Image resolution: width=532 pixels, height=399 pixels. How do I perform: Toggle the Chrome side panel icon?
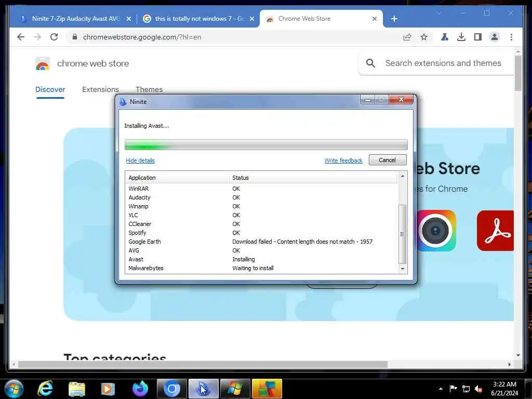(x=478, y=37)
